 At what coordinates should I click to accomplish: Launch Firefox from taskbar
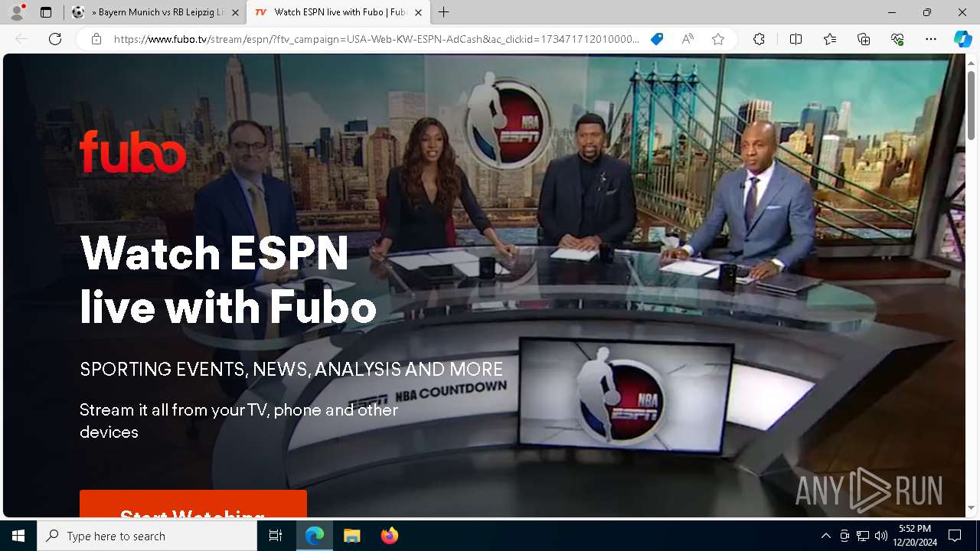click(x=389, y=536)
